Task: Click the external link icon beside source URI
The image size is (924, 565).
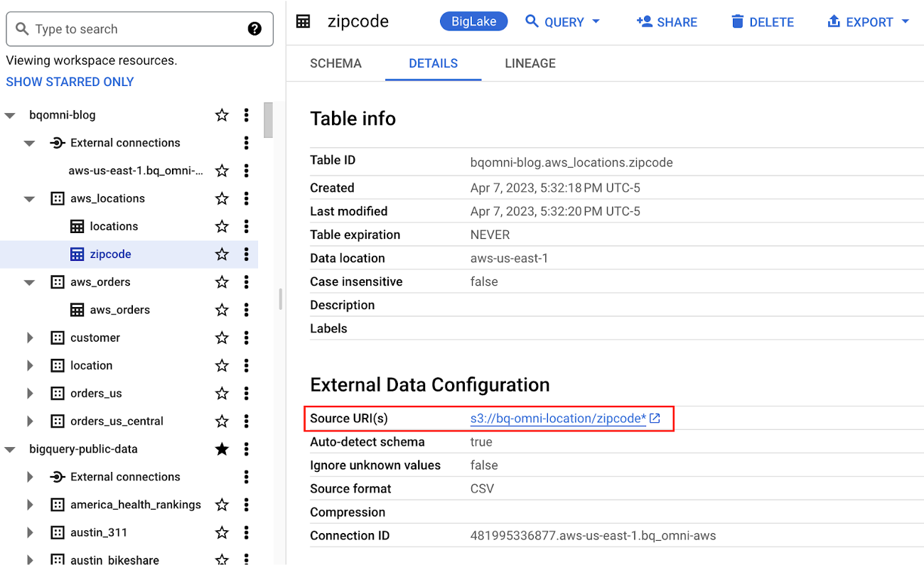Action: (655, 419)
